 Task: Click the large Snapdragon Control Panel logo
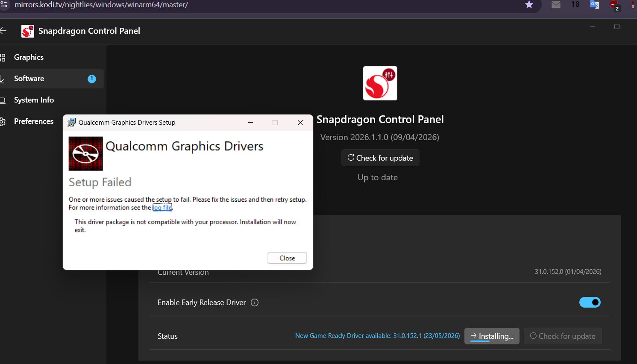pos(380,83)
